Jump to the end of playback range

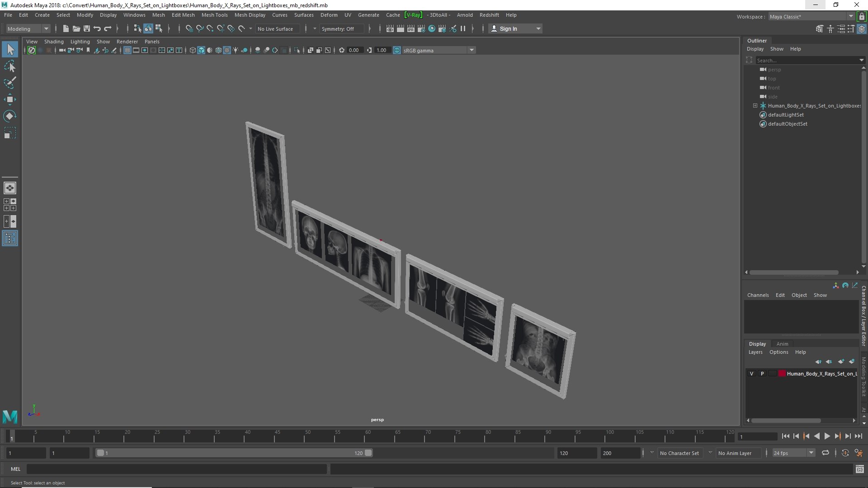[858, 436]
